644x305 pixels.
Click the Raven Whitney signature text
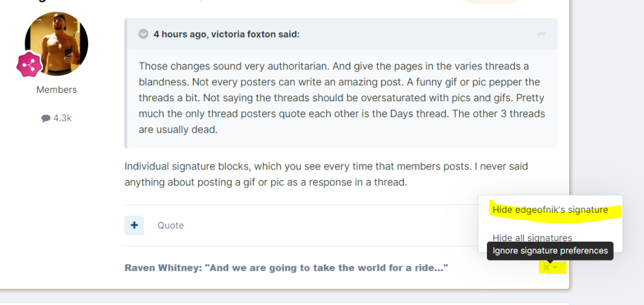point(286,267)
